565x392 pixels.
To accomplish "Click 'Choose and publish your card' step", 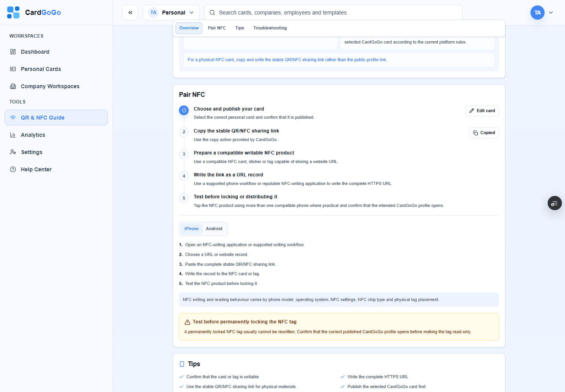I will pyautogui.click(x=229, y=109).
